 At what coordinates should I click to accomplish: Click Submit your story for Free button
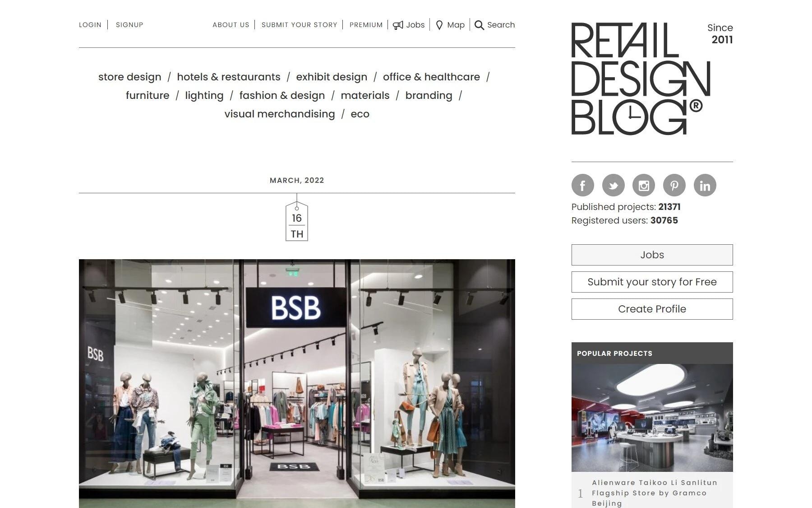click(x=652, y=282)
